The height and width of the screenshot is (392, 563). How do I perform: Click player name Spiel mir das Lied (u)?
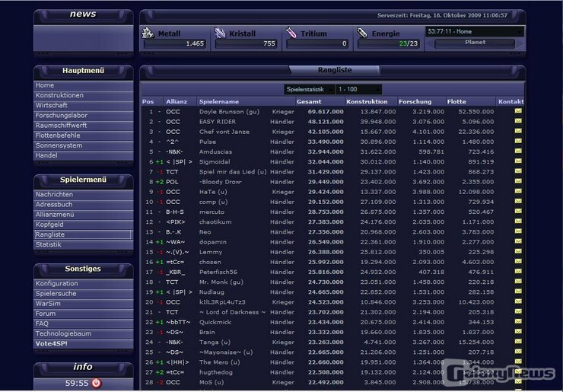233,172
